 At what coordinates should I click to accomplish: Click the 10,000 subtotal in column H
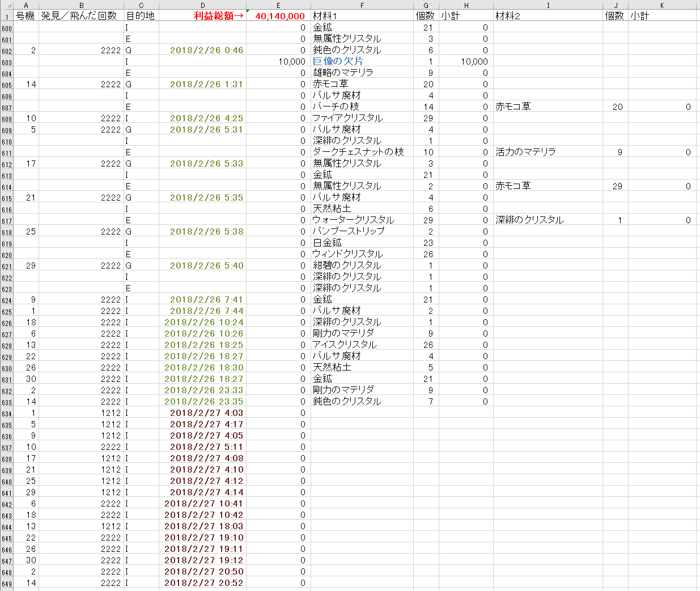tap(473, 61)
